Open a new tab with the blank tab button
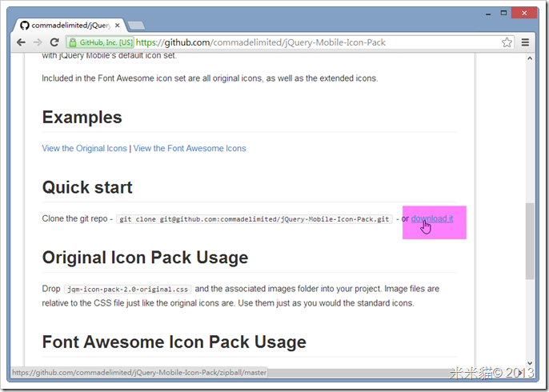 [x=136, y=26]
